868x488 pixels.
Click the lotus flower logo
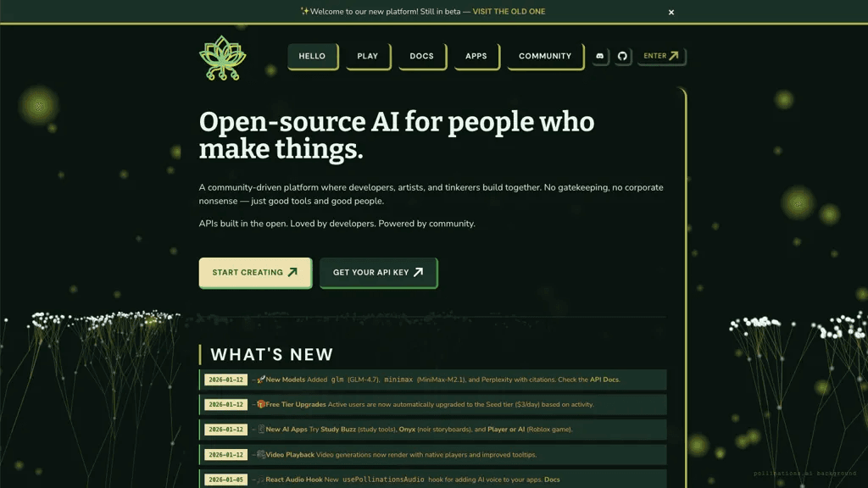click(223, 58)
